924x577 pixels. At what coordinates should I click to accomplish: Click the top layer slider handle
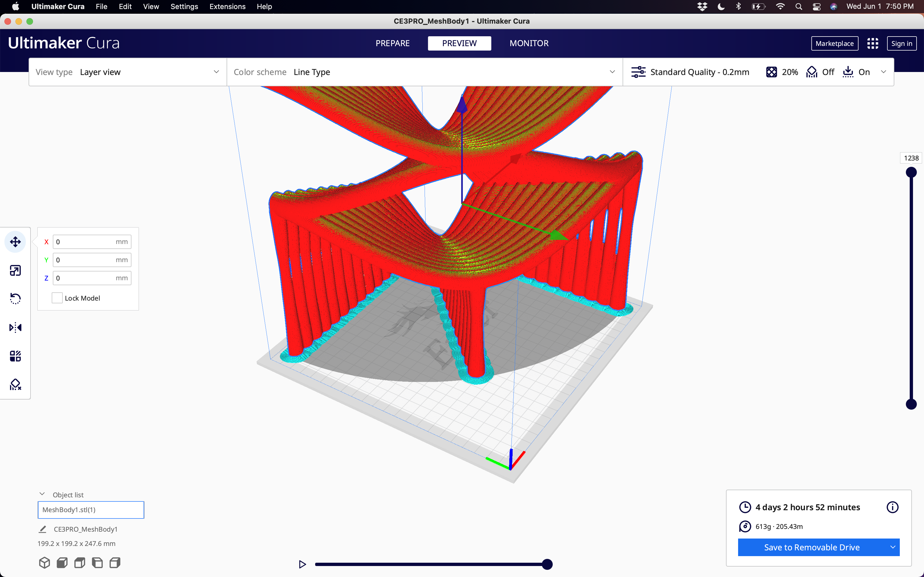tap(911, 173)
